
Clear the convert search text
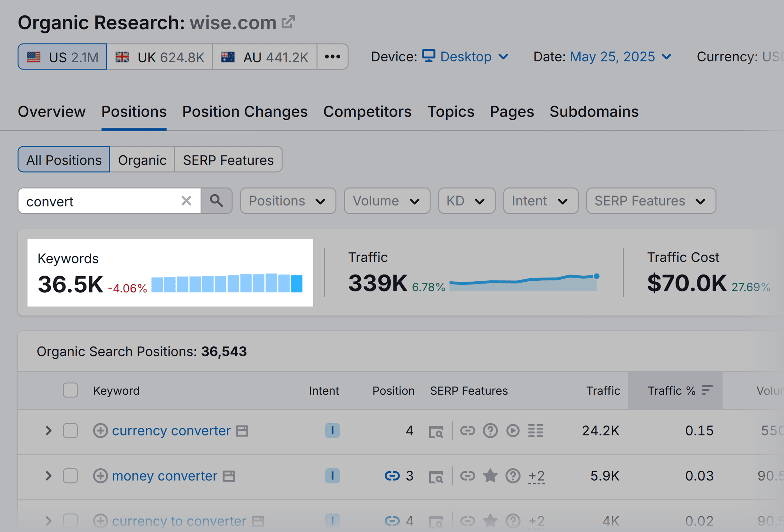point(186,201)
